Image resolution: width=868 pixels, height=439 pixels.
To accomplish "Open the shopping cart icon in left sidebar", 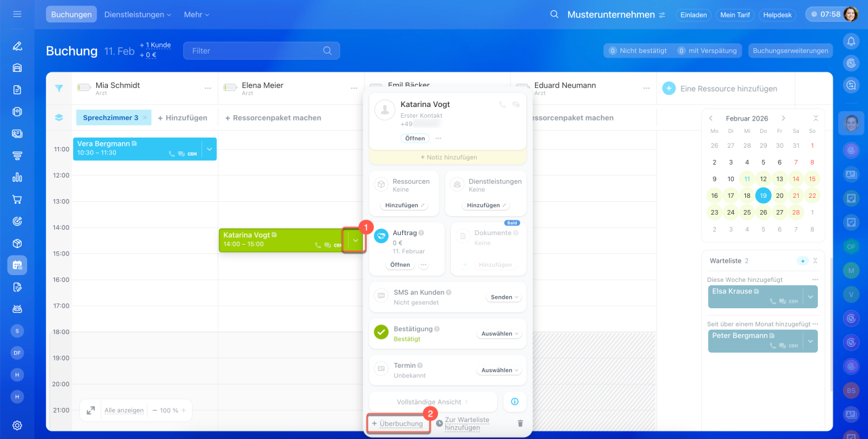I will 17,199.
